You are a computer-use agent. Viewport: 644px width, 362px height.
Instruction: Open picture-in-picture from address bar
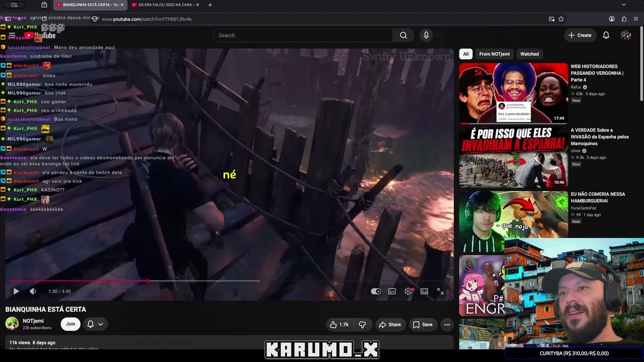coord(551,19)
